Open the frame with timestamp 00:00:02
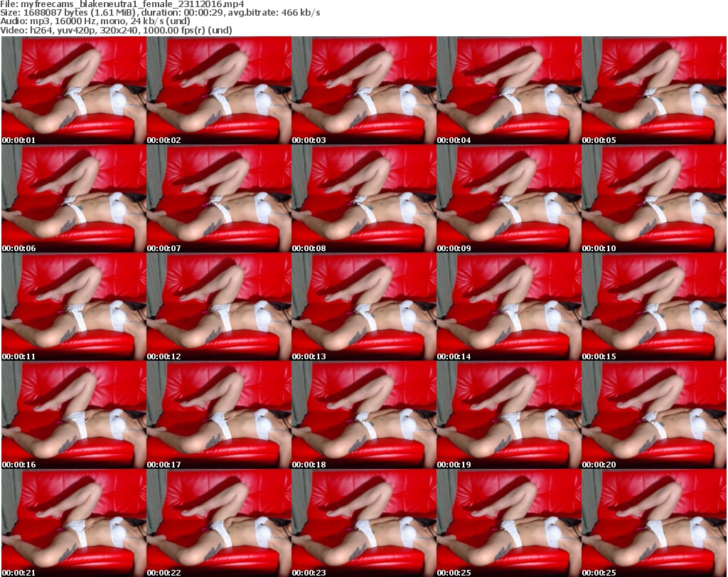The image size is (728, 577). pyautogui.click(x=219, y=90)
